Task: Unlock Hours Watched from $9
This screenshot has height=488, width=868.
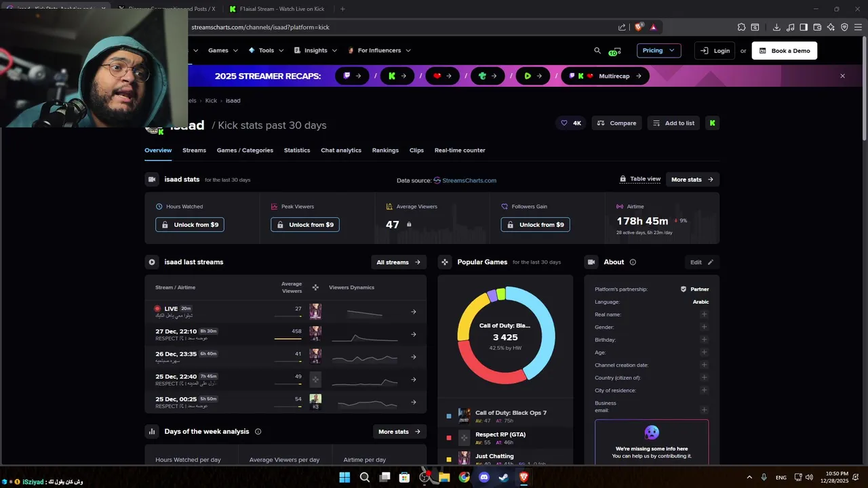Action: 190,224
